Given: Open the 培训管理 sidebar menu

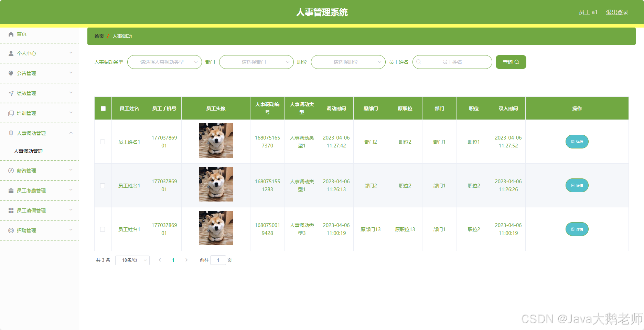Looking at the screenshot, I should pos(40,113).
